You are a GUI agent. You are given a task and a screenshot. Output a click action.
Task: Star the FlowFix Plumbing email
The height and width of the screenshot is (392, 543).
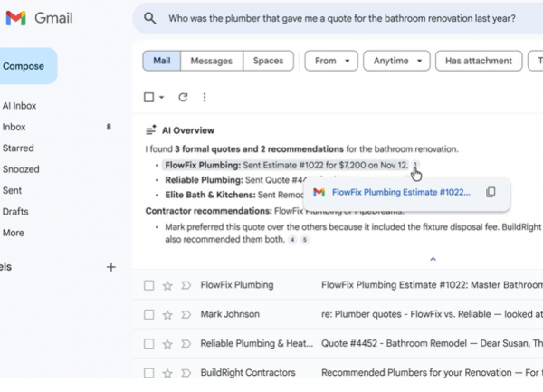(167, 286)
